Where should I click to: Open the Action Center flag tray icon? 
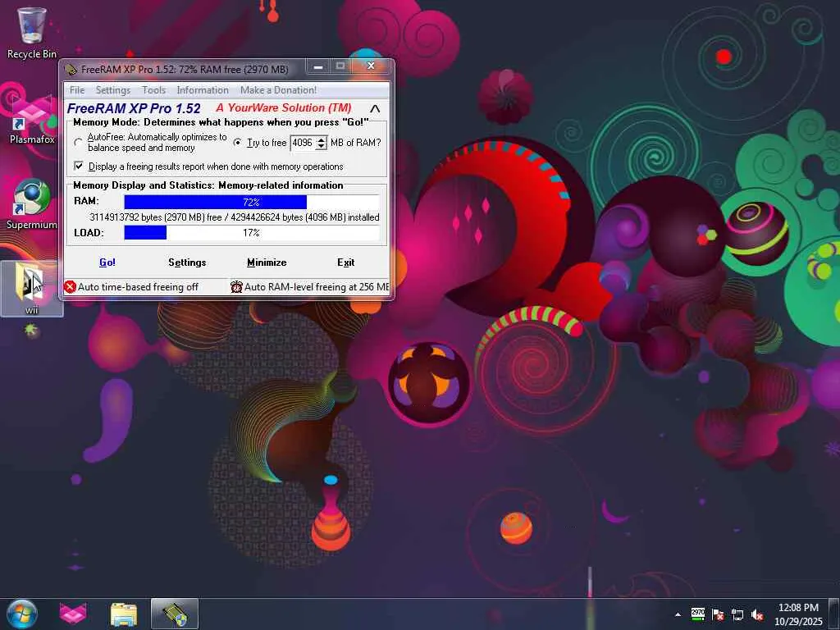point(718,614)
